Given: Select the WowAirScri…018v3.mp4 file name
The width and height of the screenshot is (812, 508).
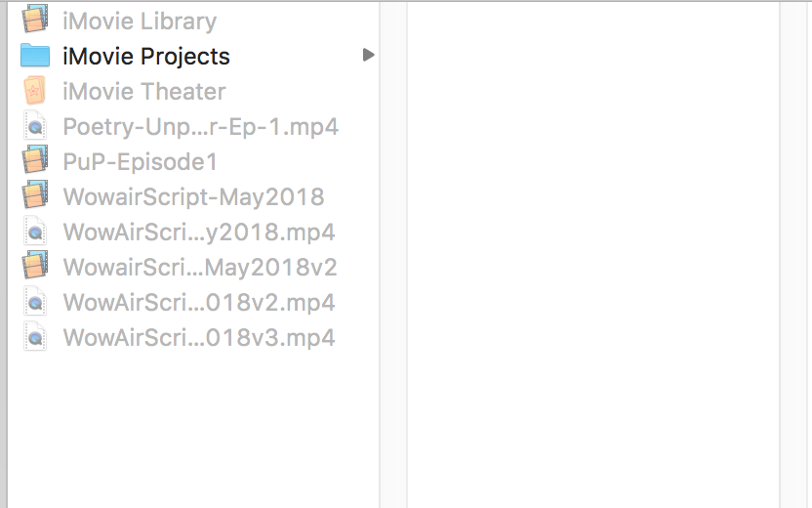Looking at the screenshot, I should (199, 337).
